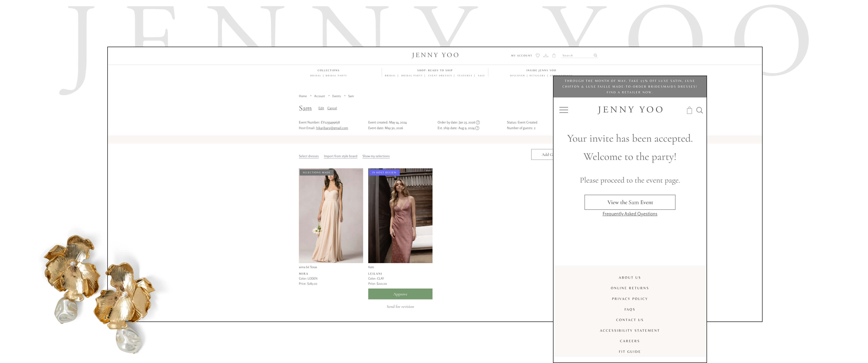Click the Send for revision link

pos(400,307)
